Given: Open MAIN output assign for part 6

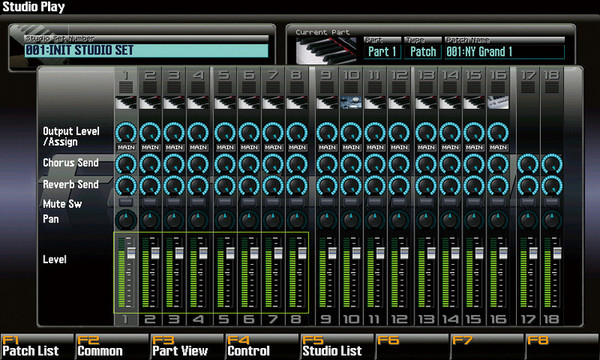Looking at the screenshot, I should coord(249,147).
